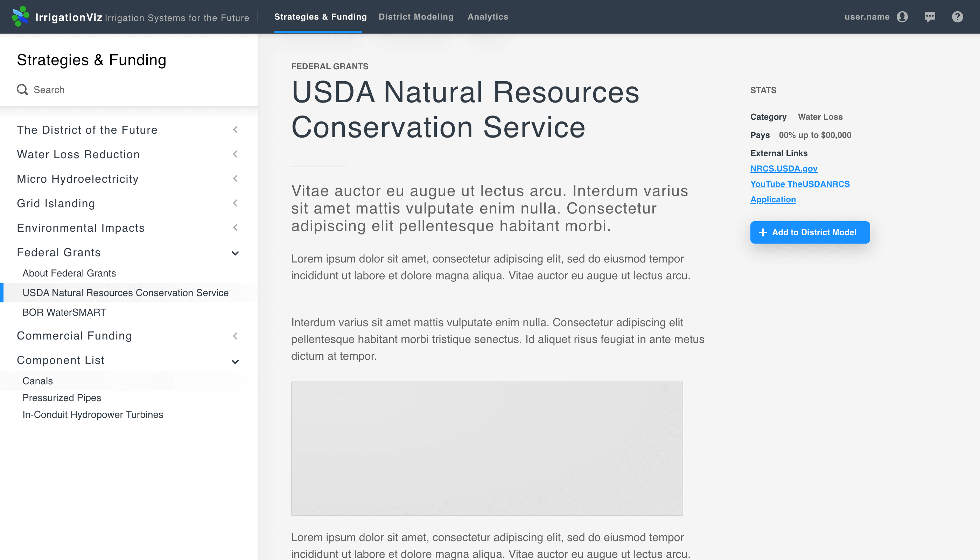Open The District of the Future section

tap(87, 129)
